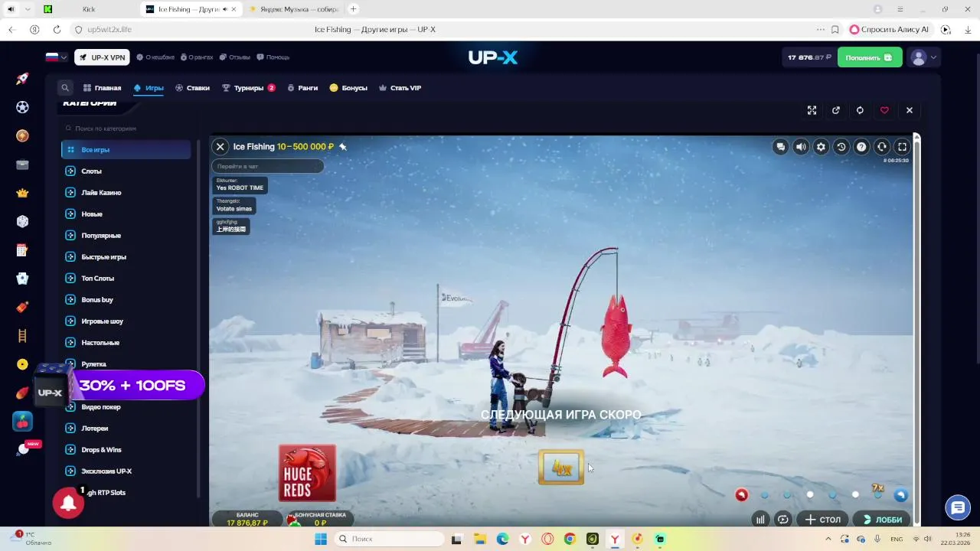This screenshot has height=551, width=980.
Task: Select the Bonus buy category
Action: 126,300
